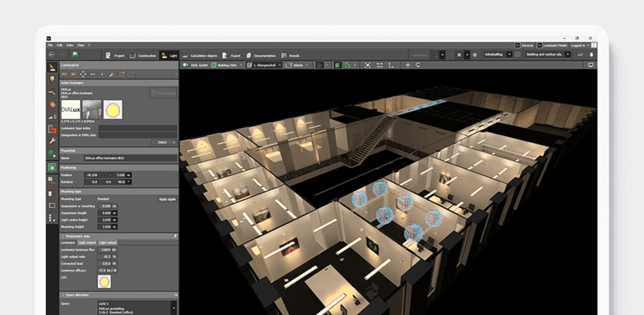Expand the Space allocation dropdown list
644x315 pixels.
click(174, 307)
